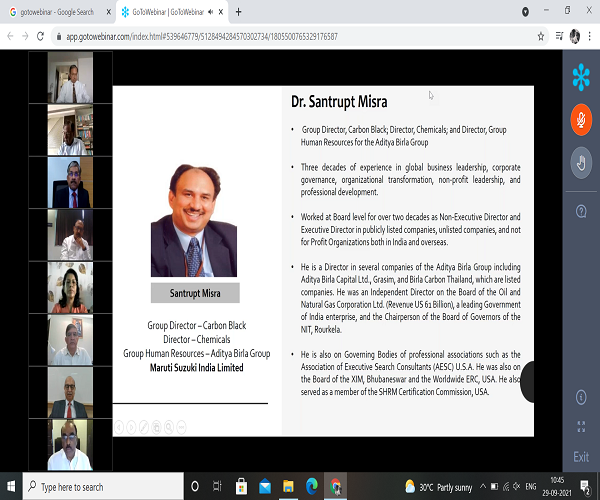The height and width of the screenshot is (500, 600).
Task: Open Task View on taskbar
Action: [x=217, y=487]
